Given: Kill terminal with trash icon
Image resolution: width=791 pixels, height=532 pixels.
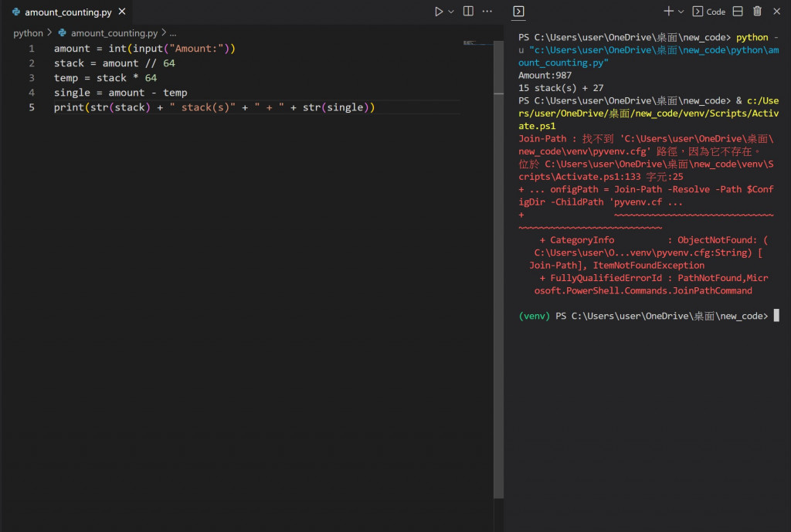Looking at the screenshot, I should 757,11.
